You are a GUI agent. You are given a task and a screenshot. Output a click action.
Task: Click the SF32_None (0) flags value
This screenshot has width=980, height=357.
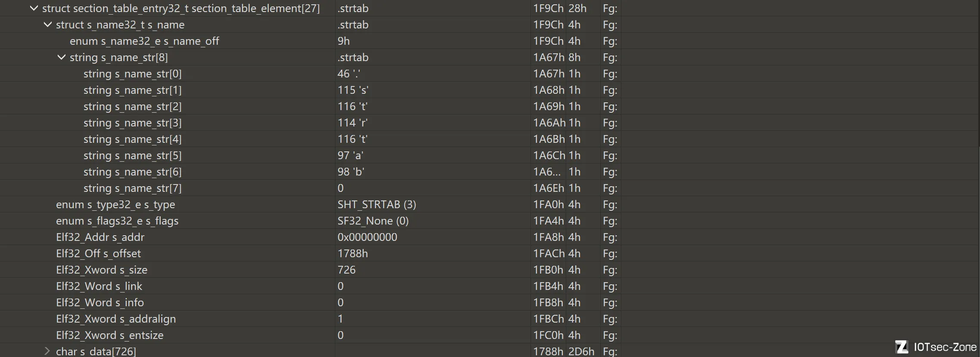tap(373, 221)
